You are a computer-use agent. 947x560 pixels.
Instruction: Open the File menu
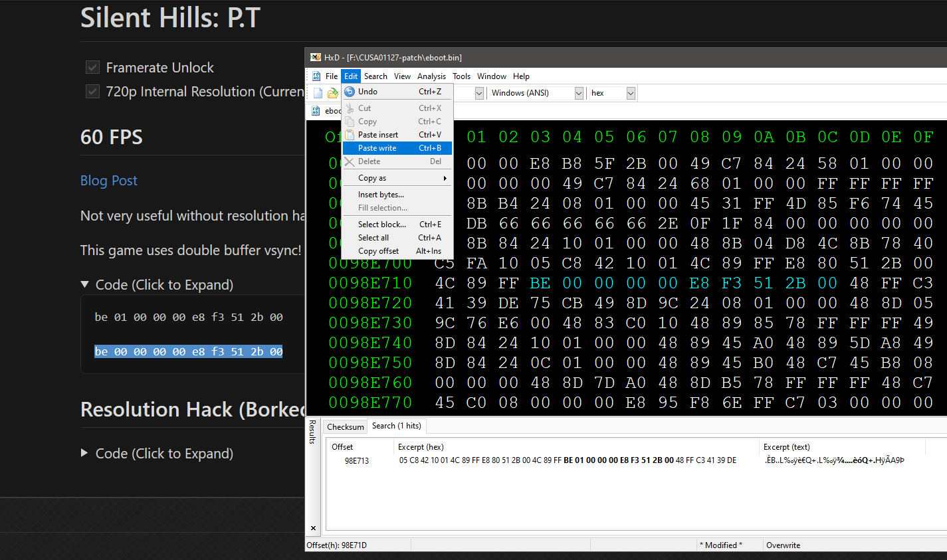click(332, 76)
